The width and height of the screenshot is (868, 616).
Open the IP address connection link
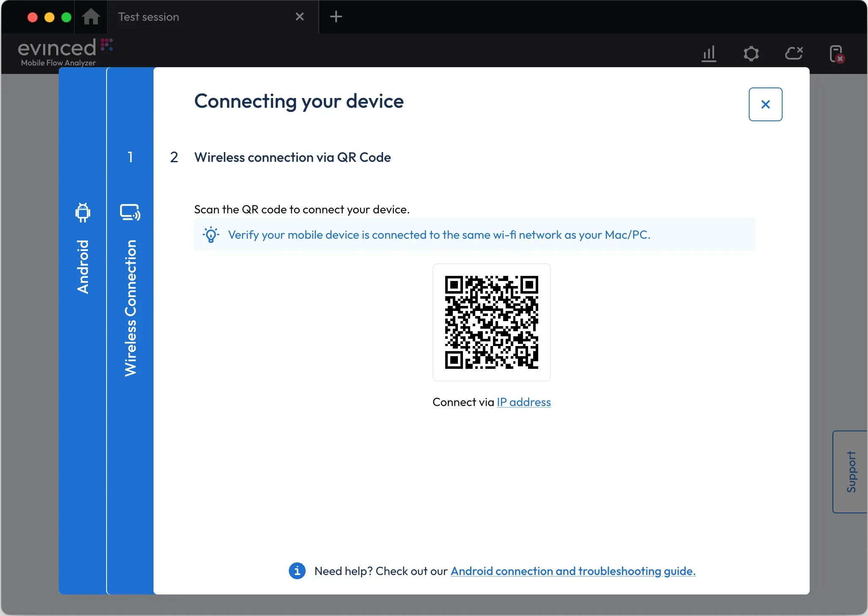click(523, 402)
